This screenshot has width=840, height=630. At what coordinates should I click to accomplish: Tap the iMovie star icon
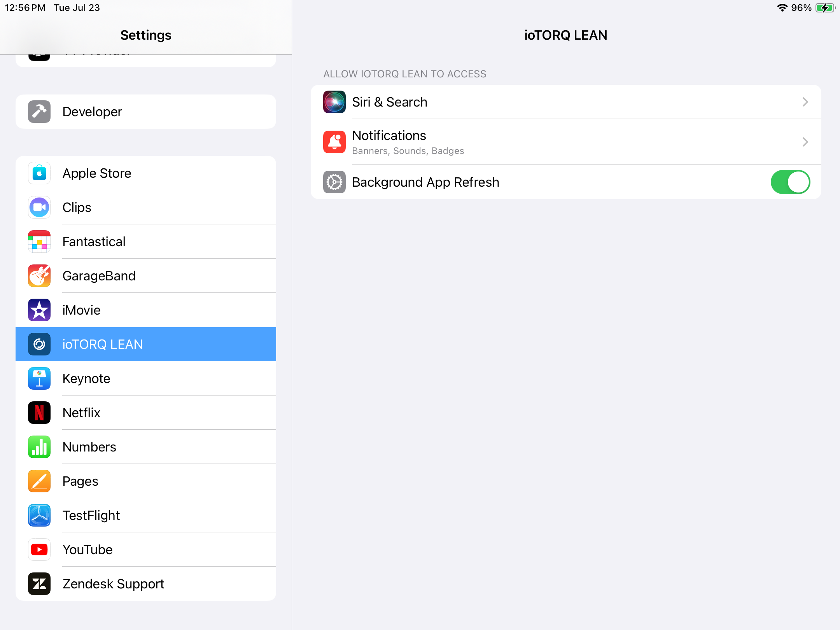coord(39,310)
